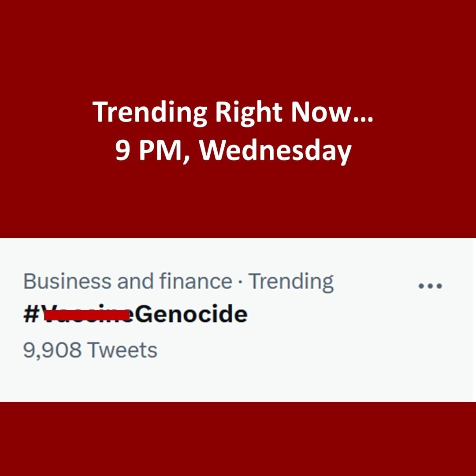Click the number "9,908" in the trend card

(x=52, y=350)
